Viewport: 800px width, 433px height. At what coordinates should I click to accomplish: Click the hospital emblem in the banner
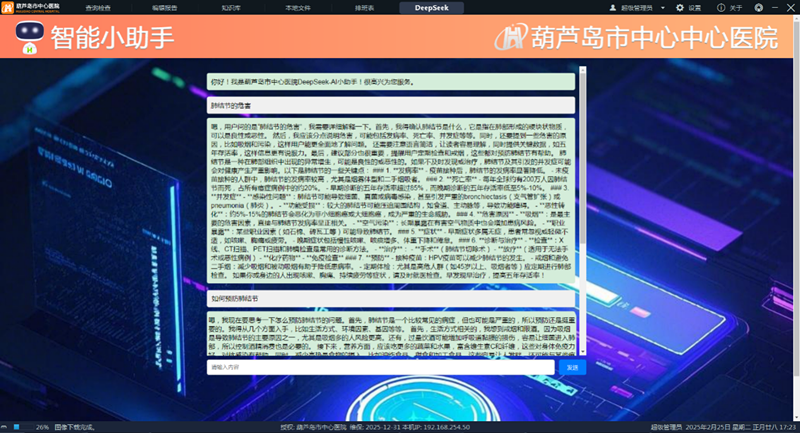(x=511, y=37)
